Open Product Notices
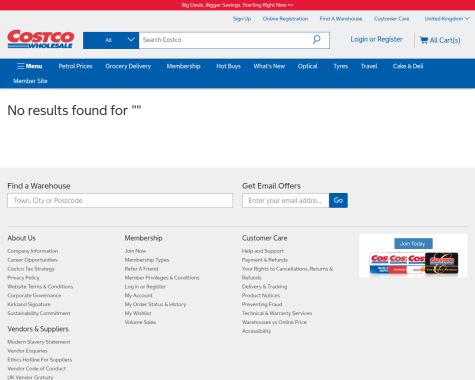 click(261, 295)
